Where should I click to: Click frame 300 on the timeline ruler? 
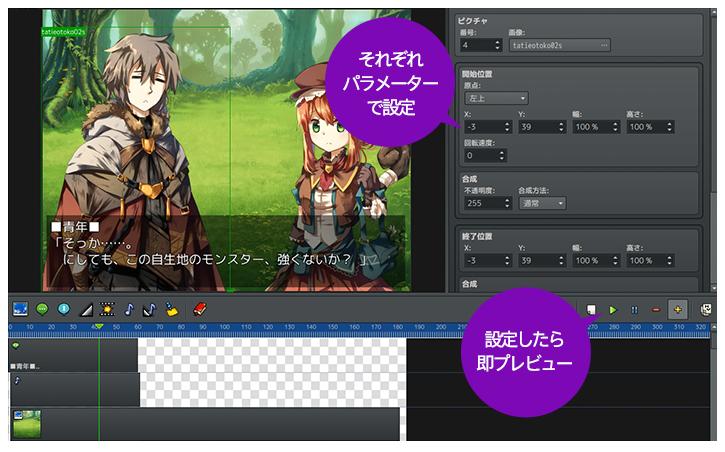(657, 327)
